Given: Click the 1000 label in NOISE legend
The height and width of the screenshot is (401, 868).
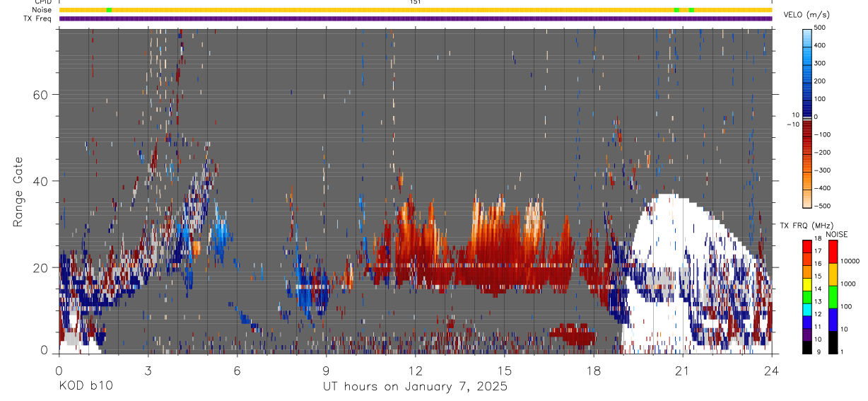Looking at the screenshot, I should 848,284.
